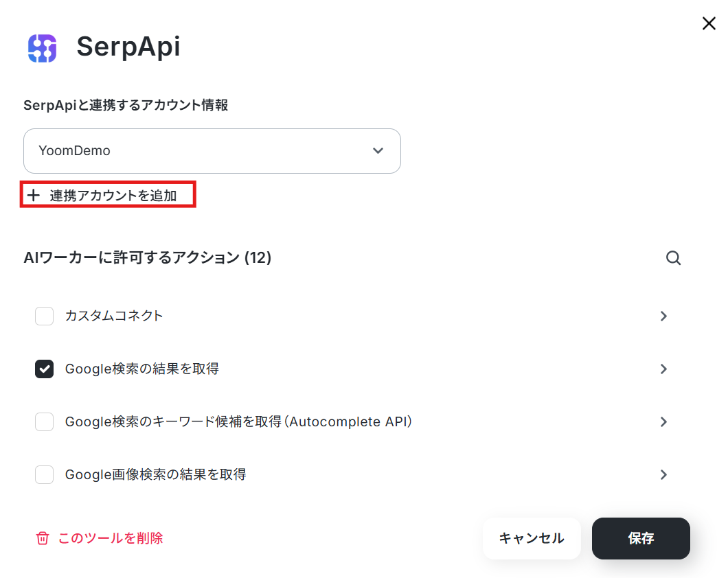
Task: Enable the カスタムコネクト checkbox
Action: coord(44,316)
